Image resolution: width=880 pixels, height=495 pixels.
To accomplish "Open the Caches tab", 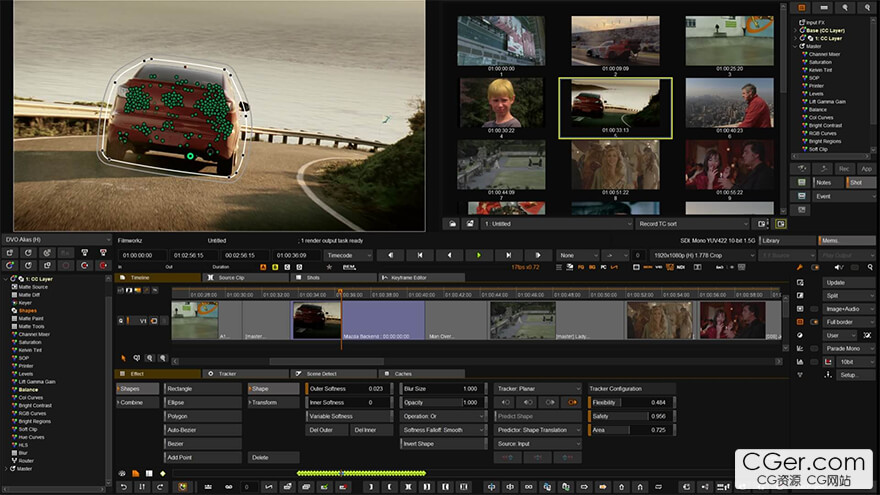I will [422, 373].
